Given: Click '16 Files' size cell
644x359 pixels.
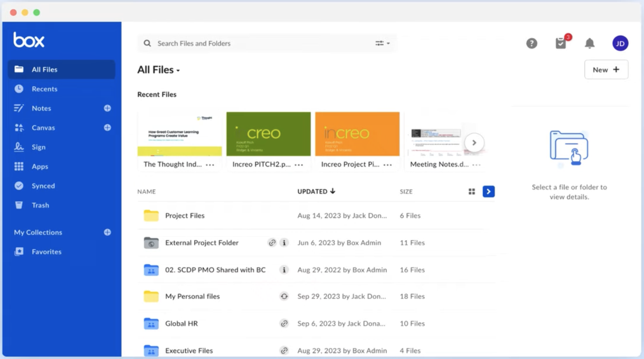Looking at the screenshot, I should 412,270.
